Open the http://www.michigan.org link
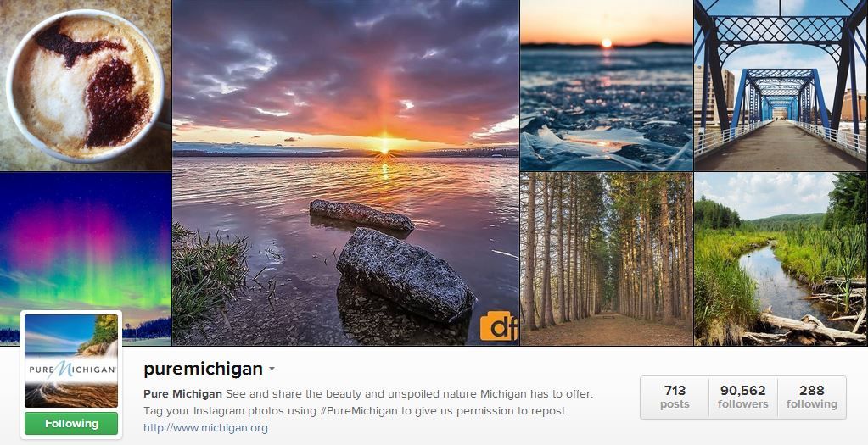The image size is (868, 445). tap(205, 428)
